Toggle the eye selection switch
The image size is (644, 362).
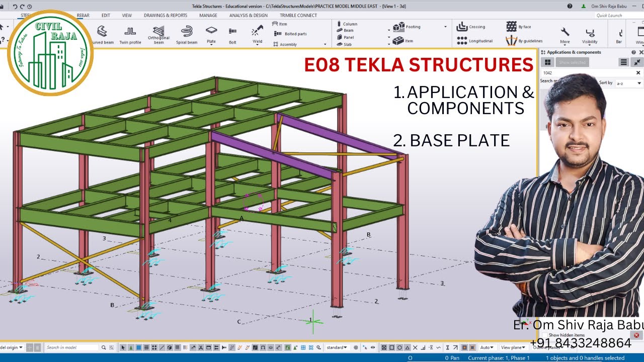click(x=373, y=347)
